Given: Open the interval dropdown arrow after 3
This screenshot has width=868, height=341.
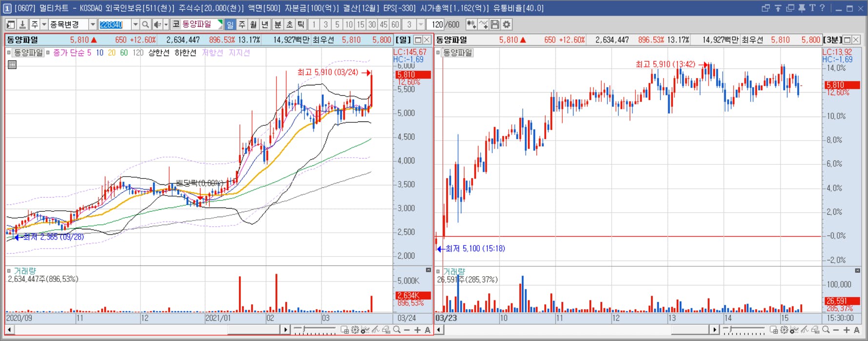Looking at the screenshot, I should coord(421,24).
